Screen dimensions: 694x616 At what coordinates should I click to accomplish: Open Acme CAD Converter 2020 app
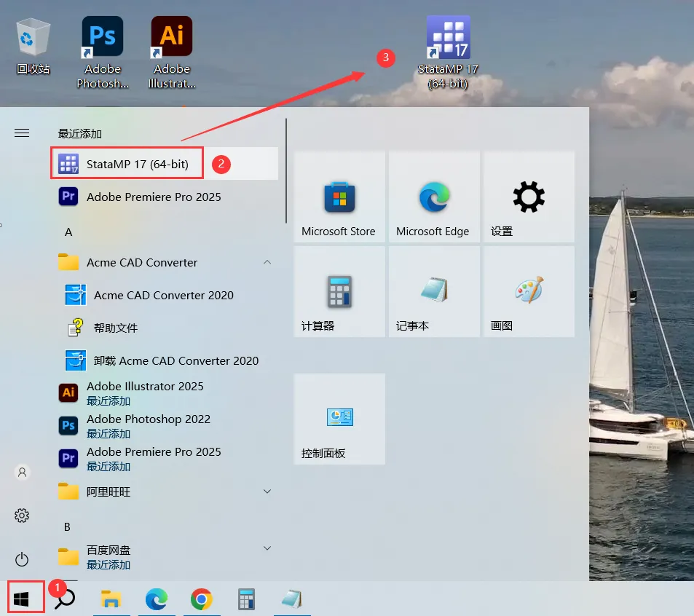tap(165, 295)
